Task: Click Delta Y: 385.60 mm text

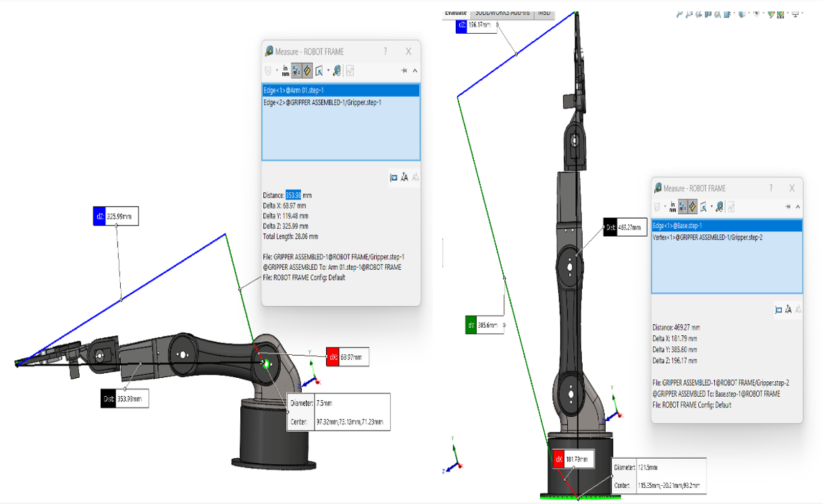Action: point(675,349)
